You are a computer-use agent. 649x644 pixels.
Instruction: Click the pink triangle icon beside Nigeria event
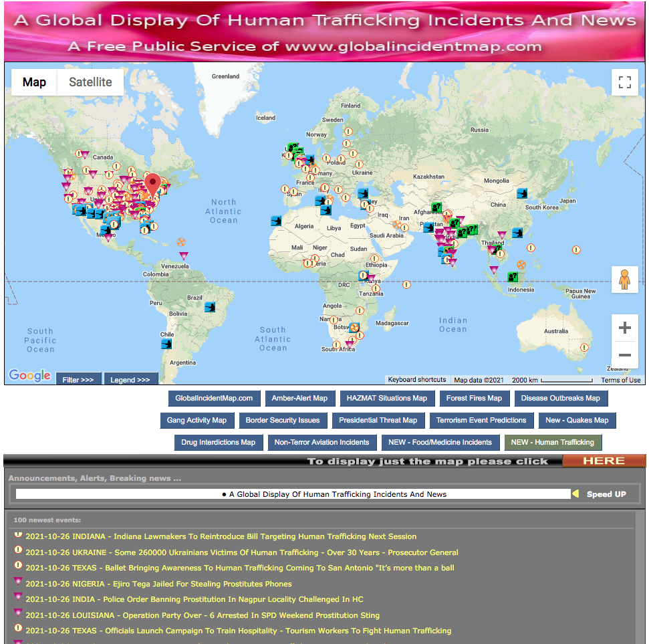point(18,581)
